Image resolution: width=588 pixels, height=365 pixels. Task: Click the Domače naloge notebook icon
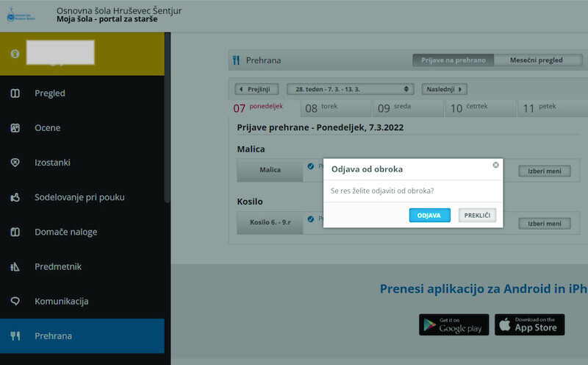click(x=15, y=232)
